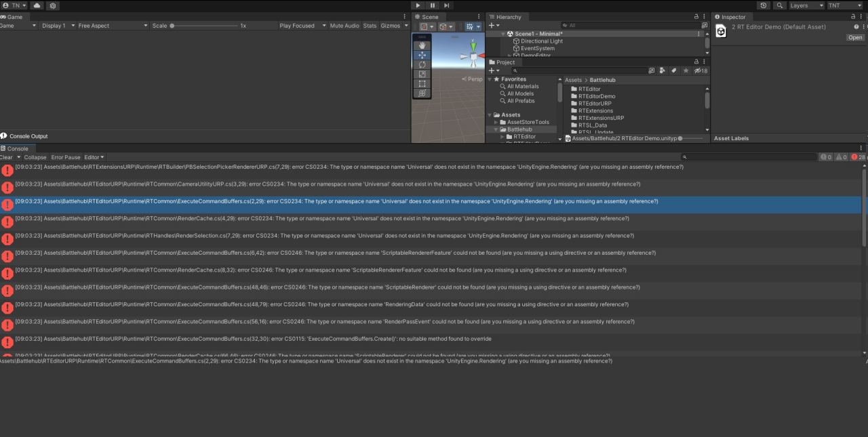
Task: Toggle Gizmos in Game view
Action: (391, 26)
